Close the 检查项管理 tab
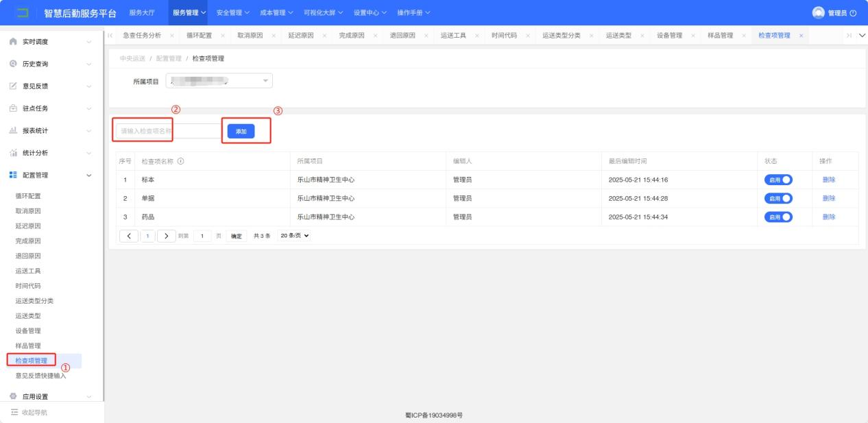This screenshot has width=868, height=423. 801,36
